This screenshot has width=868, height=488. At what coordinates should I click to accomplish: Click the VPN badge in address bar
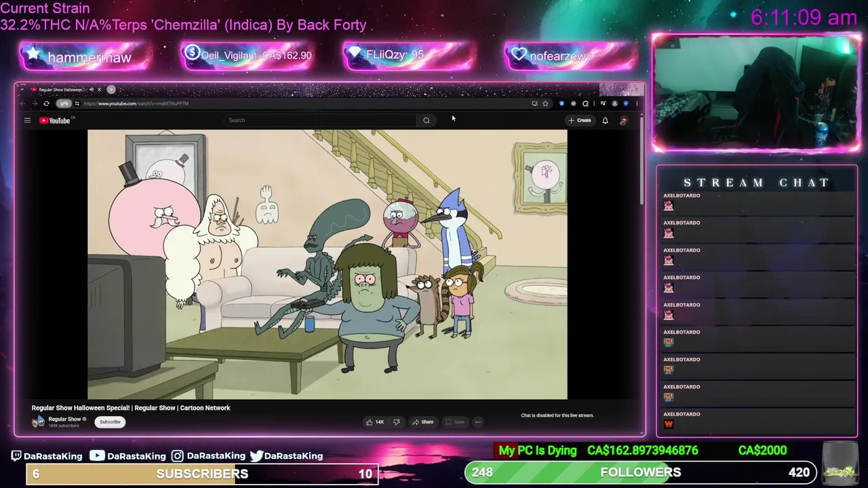click(x=64, y=104)
